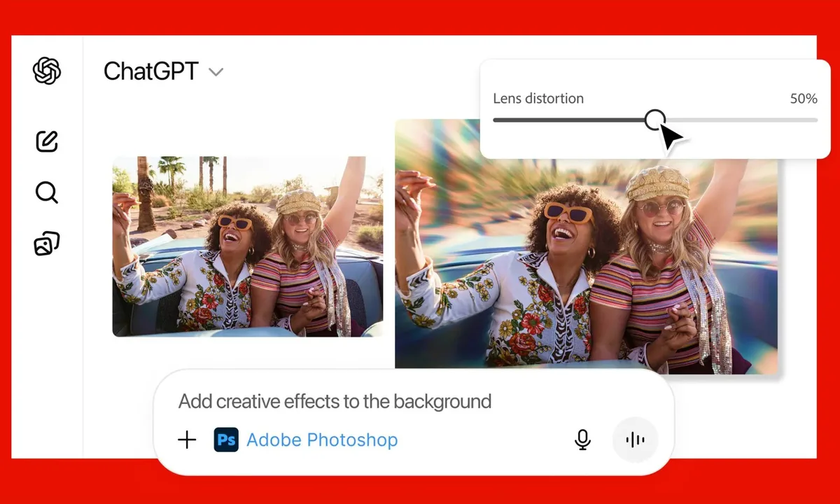Select the microphone icon for dictation

582,440
